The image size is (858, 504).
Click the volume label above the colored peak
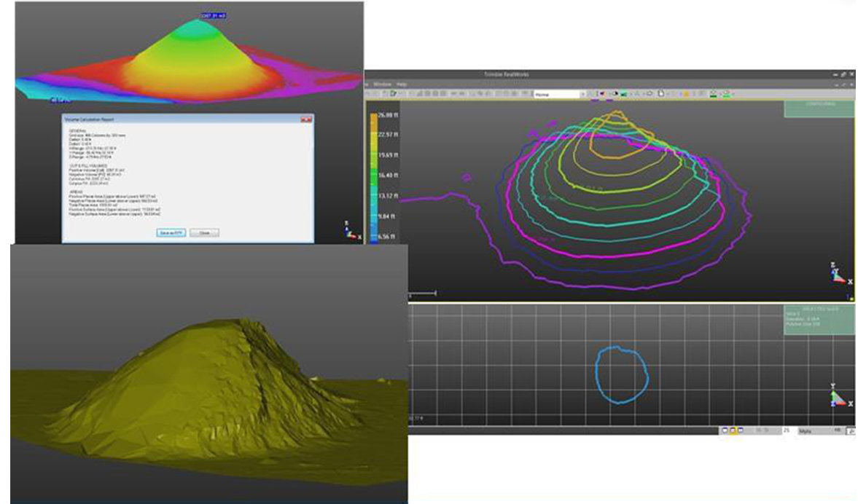213,16
